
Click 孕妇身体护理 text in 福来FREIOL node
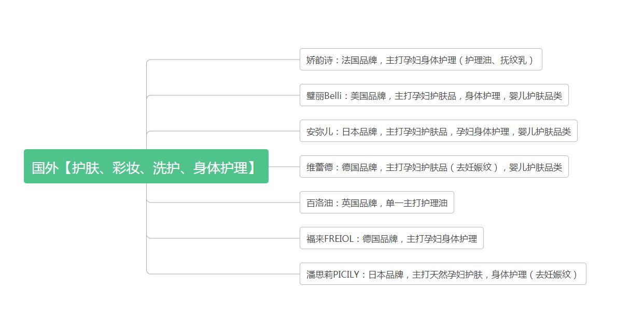(x=451, y=238)
